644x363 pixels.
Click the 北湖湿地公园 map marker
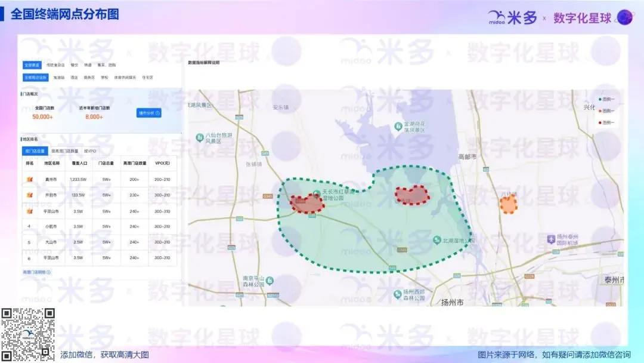(x=437, y=240)
